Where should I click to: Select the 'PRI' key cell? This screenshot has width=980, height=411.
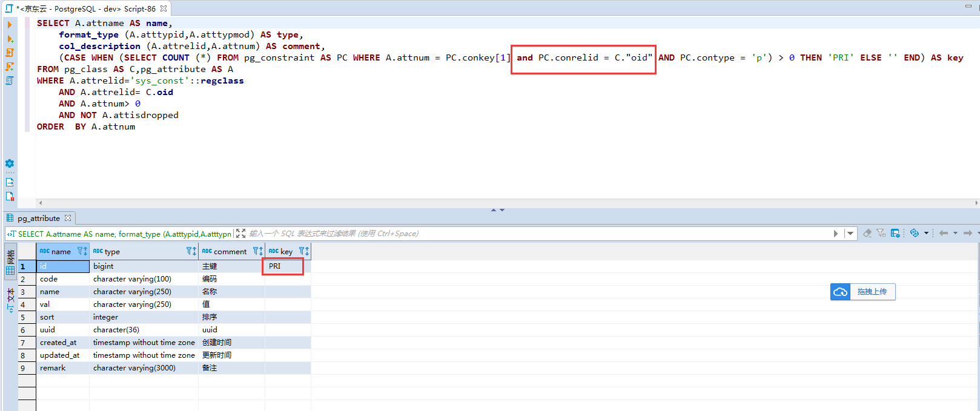[x=288, y=266]
